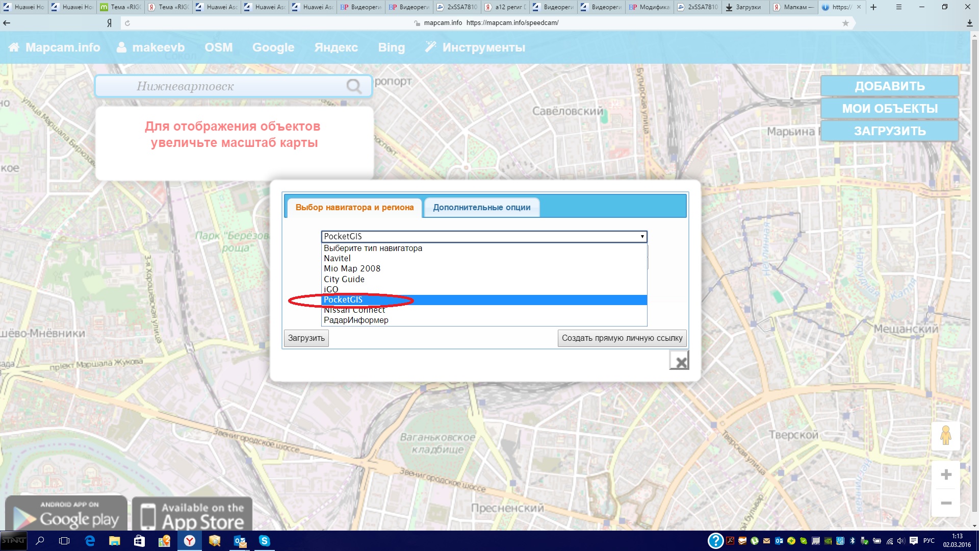Pick РадарИнформер option in list

click(356, 320)
